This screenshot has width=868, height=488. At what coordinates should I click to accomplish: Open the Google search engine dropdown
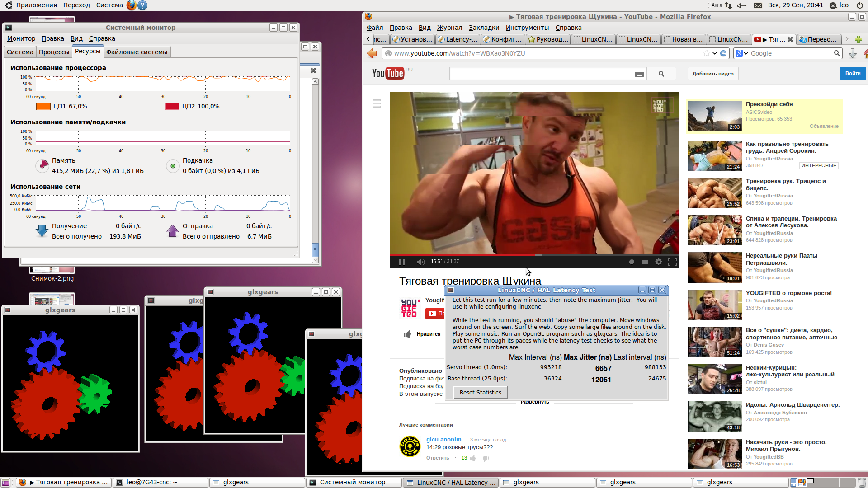[x=742, y=53]
